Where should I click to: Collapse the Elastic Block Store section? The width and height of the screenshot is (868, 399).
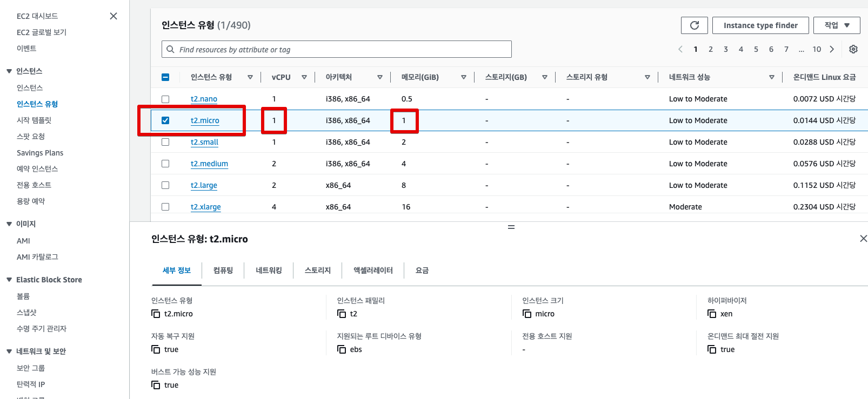point(9,280)
